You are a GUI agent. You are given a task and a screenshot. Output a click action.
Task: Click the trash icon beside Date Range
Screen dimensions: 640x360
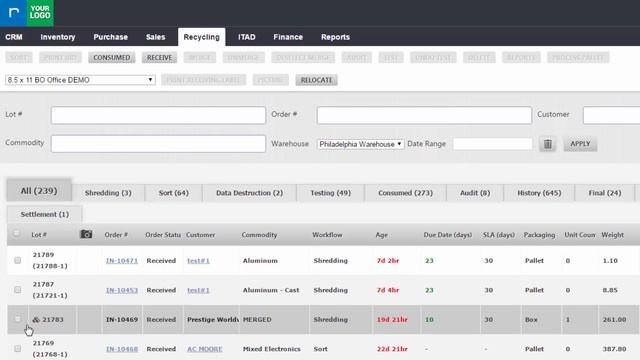point(547,144)
